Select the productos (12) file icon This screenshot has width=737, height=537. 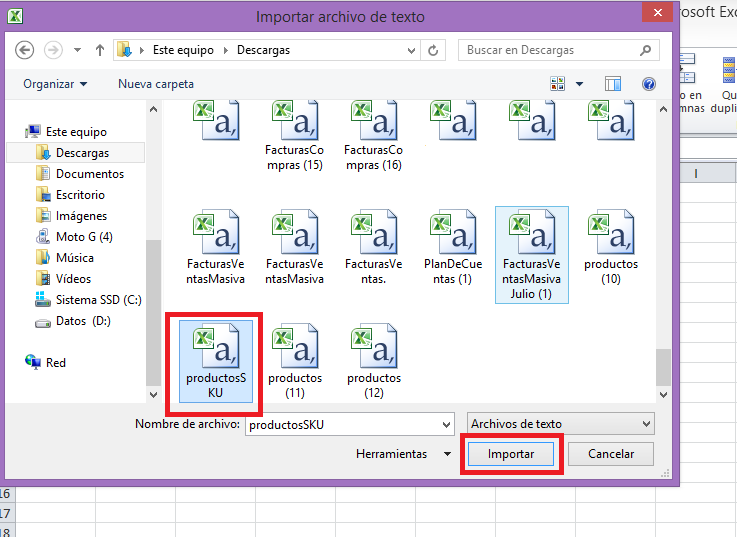374,345
